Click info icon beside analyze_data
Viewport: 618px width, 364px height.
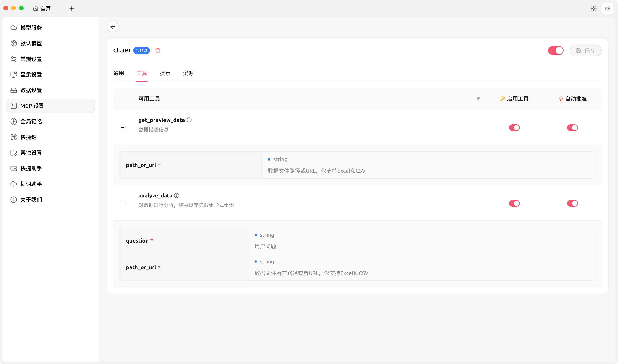click(x=177, y=196)
